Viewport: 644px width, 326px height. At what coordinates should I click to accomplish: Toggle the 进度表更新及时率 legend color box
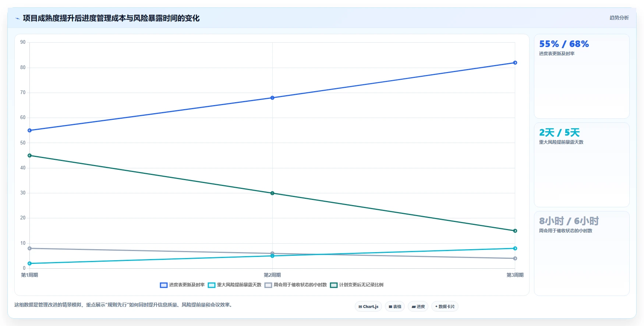click(x=164, y=285)
